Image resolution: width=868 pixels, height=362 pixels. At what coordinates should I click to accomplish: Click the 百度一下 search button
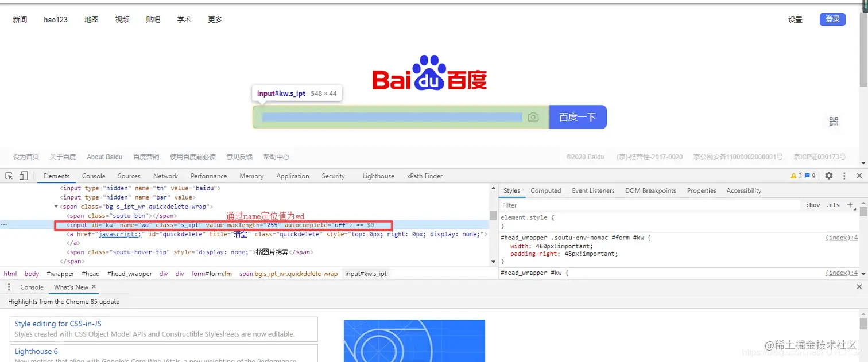[578, 117]
